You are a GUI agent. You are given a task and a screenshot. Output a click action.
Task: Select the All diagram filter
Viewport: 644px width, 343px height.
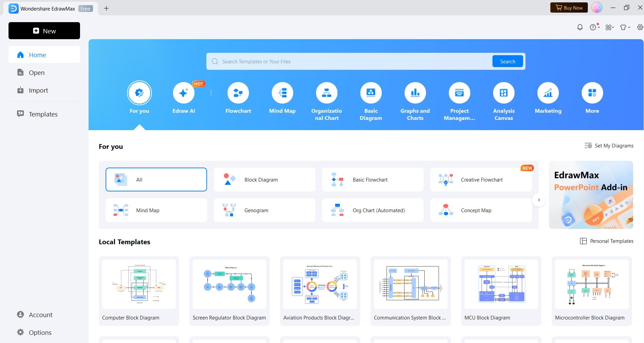[x=156, y=180]
